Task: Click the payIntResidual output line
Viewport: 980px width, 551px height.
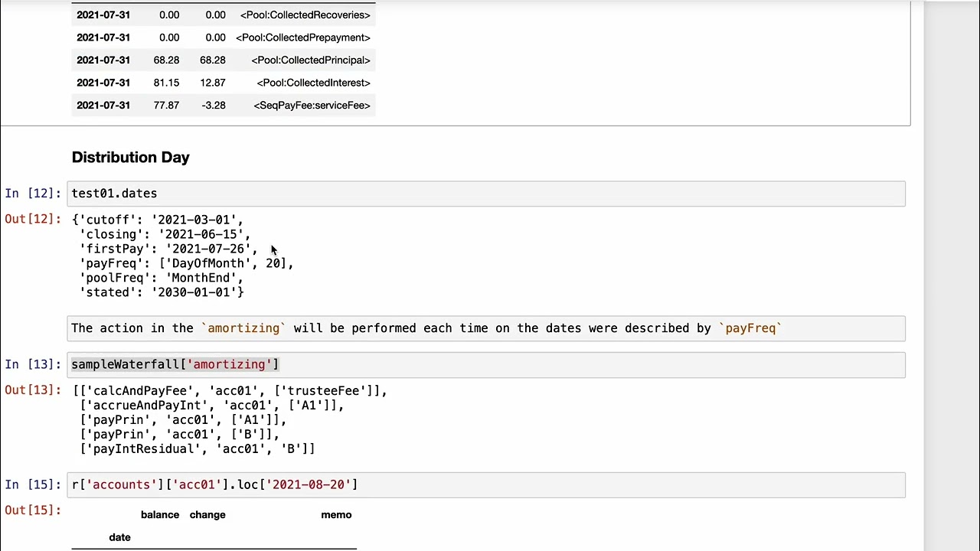Action: [197, 449]
